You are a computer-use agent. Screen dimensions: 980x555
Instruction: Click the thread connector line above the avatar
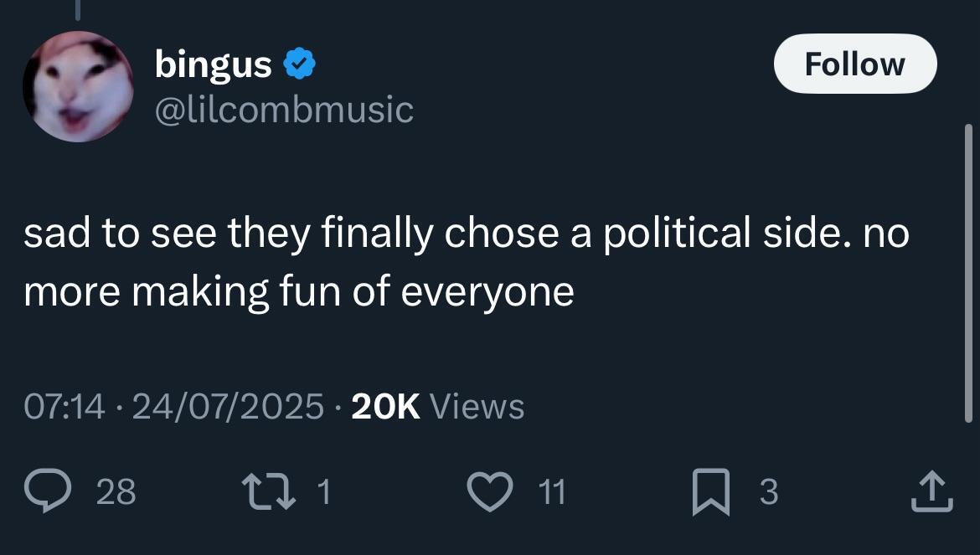77,8
